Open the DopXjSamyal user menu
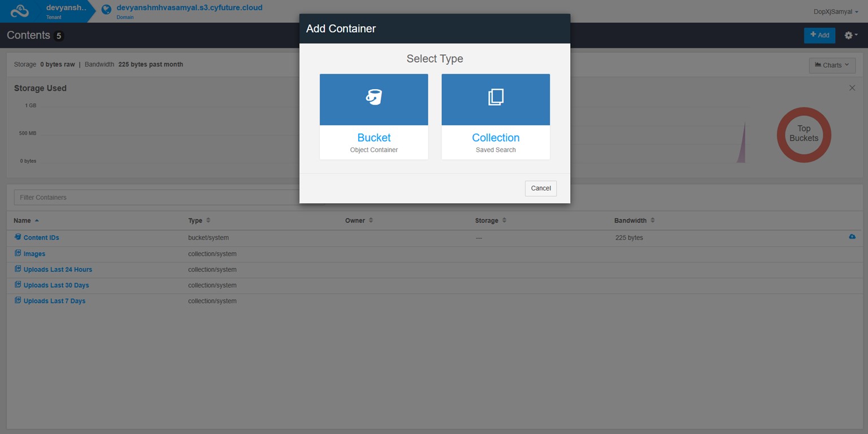868x434 pixels. [835, 12]
